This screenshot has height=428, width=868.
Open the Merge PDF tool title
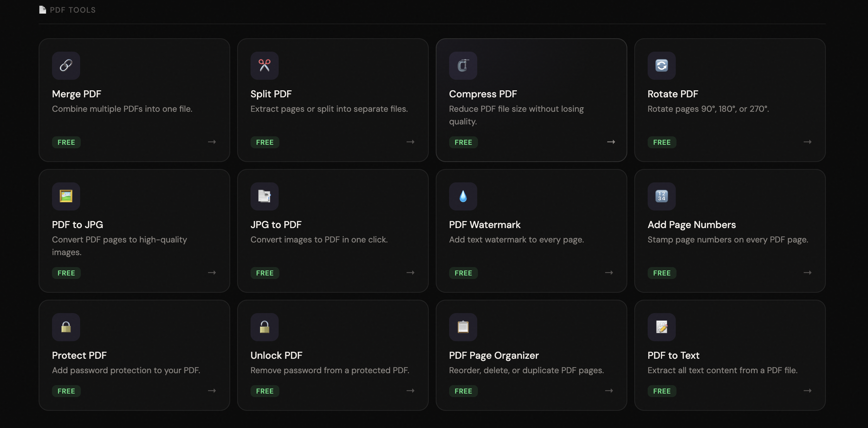[77, 94]
